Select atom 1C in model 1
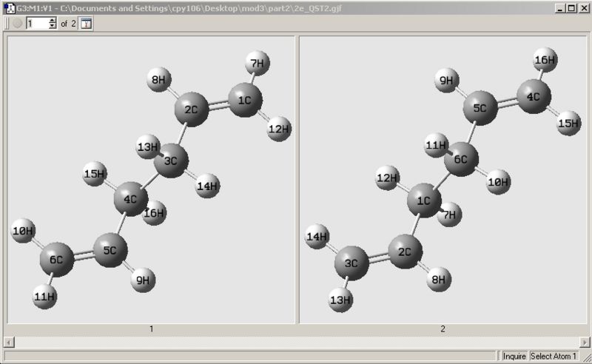Image resolution: width=592 pixels, height=364 pixels. tap(245, 100)
